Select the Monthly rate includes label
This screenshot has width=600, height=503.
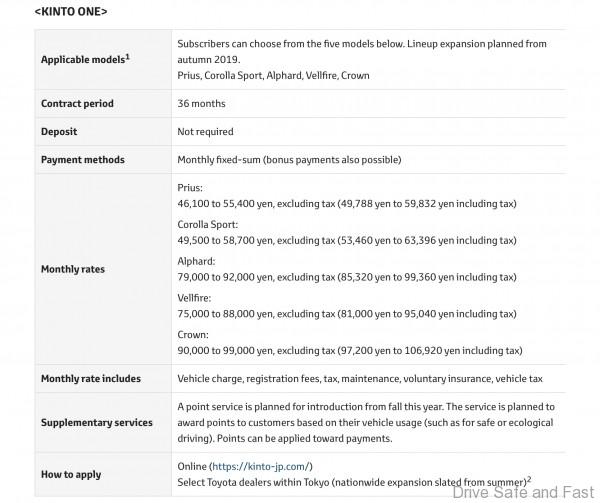pos(91,379)
